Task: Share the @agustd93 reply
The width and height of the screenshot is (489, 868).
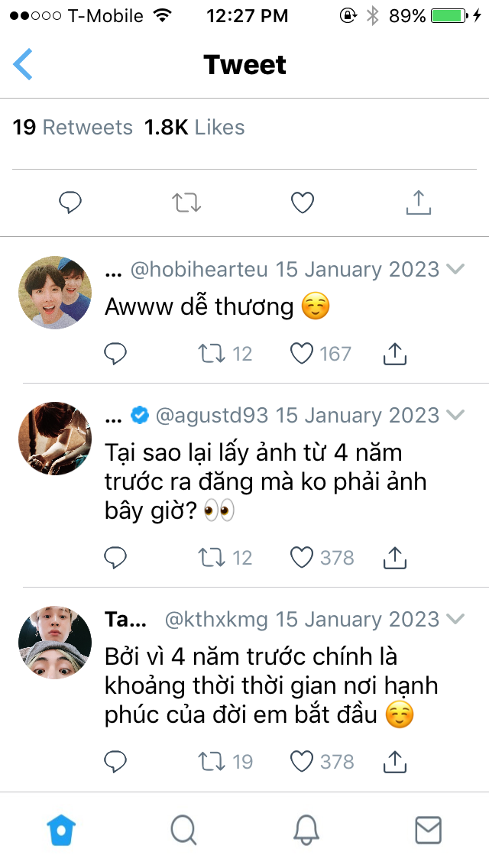Action: [395, 558]
